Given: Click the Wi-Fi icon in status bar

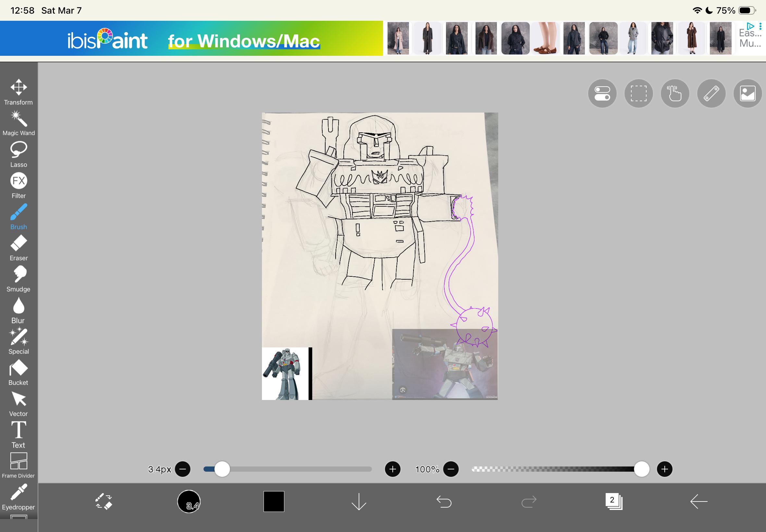Looking at the screenshot, I should click(x=697, y=10).
